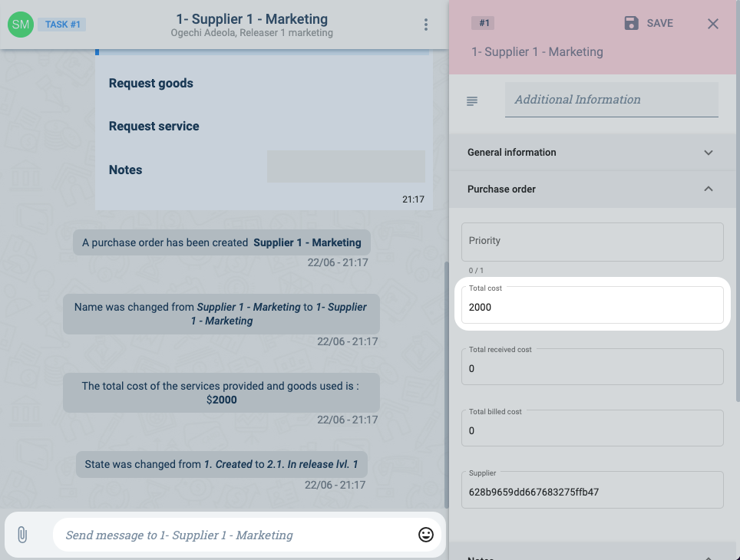Close the task details panel
This screenshot has height=560, width=740.
click(712, 24)
